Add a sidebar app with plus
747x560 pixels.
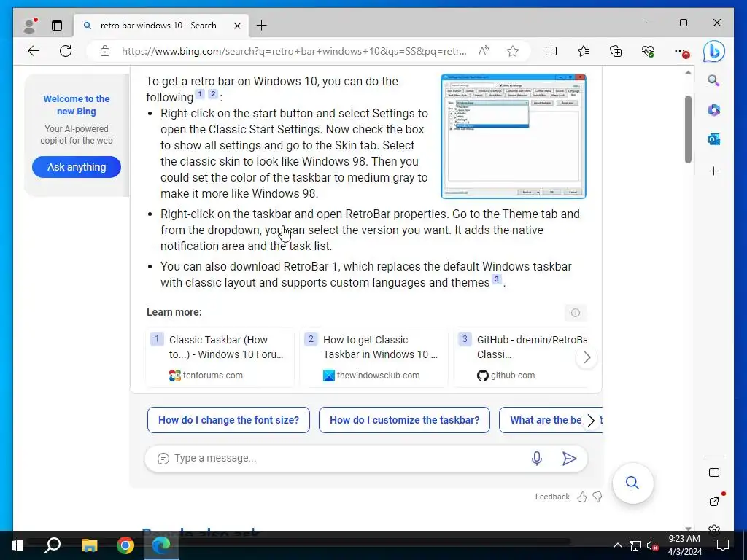[x=713, y=171]
